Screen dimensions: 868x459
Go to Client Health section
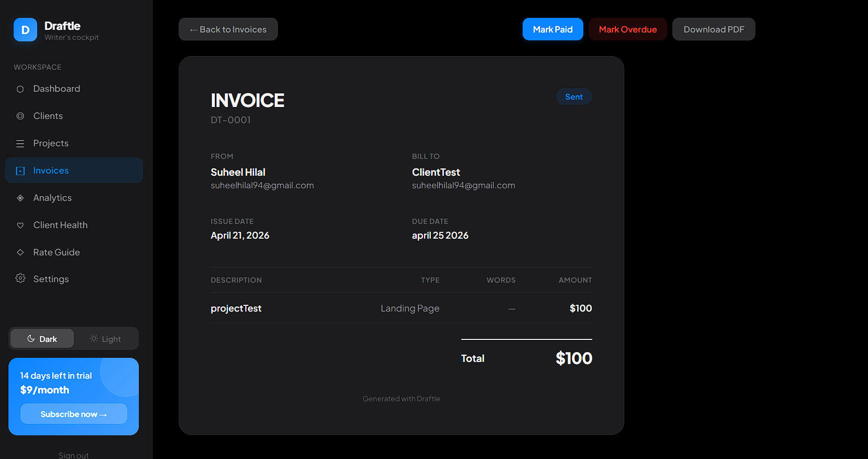coord(60,225)
